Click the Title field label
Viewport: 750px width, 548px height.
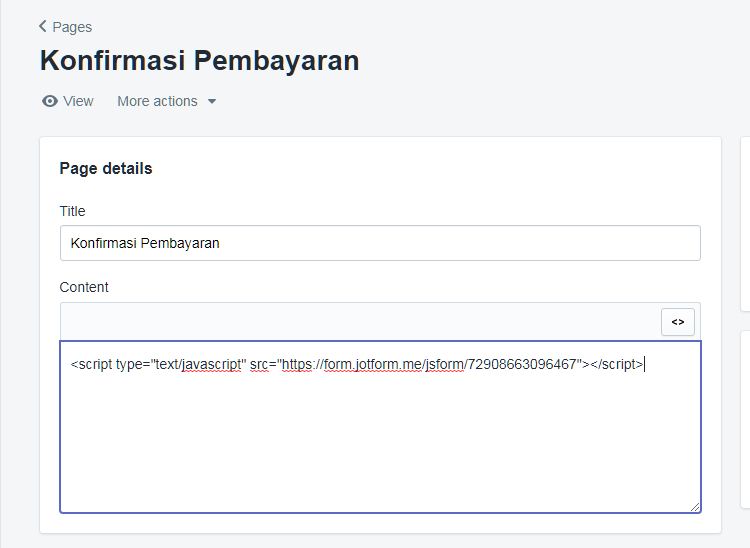[x=72, y=211]
